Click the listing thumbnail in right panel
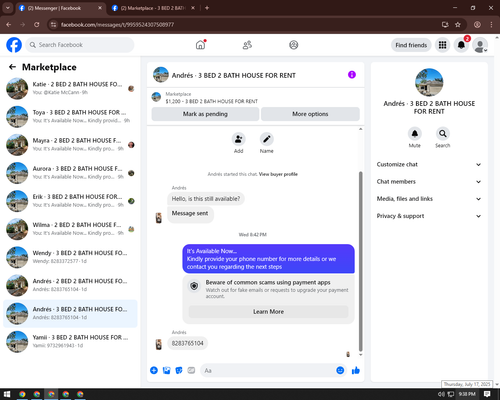 429,82
